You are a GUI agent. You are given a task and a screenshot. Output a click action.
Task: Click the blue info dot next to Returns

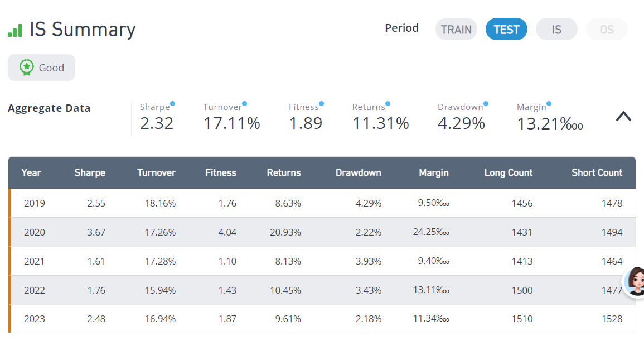388,104
